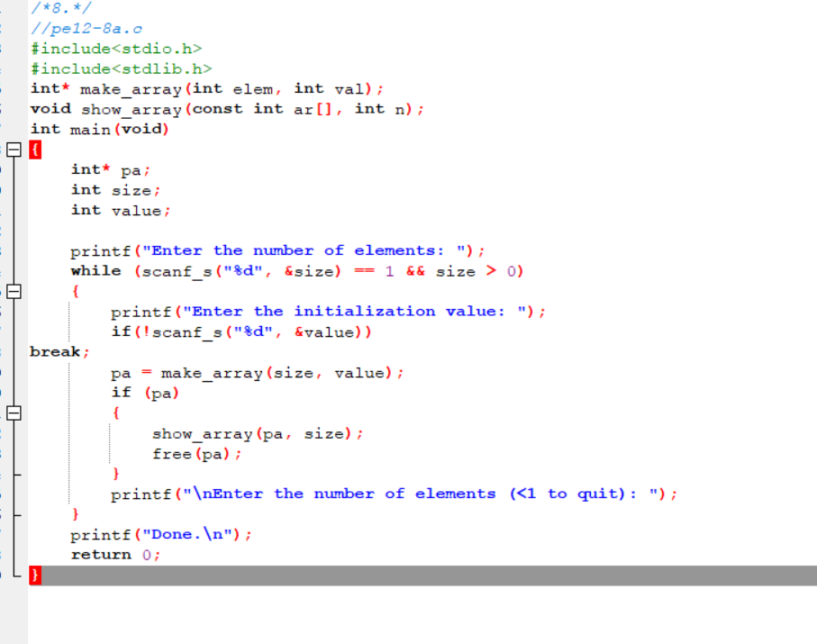Screen dimensions: 817x644
Task: Click the highlighted opening brace of main
Action: tap(35, 150)
